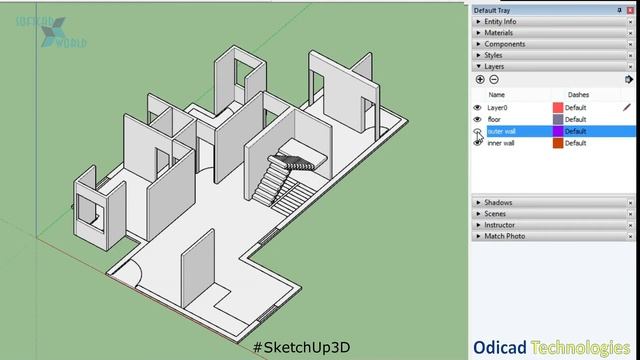Close the Materials panel
Image resolution: width=640 pixels, height=360 pixels.
click(630, 33)
